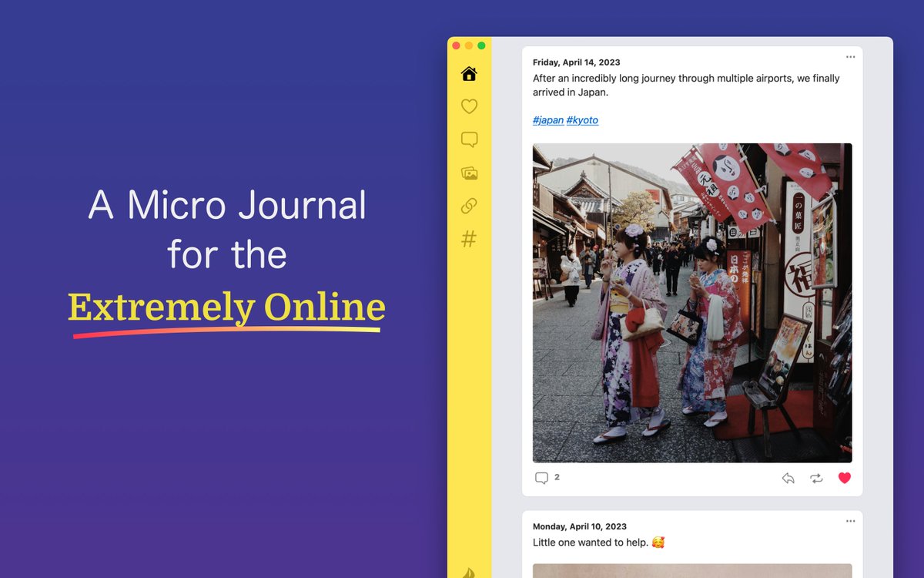Click the Friday, April 14, 2023 date
The image size is (924, 578).
coord(577,62)
